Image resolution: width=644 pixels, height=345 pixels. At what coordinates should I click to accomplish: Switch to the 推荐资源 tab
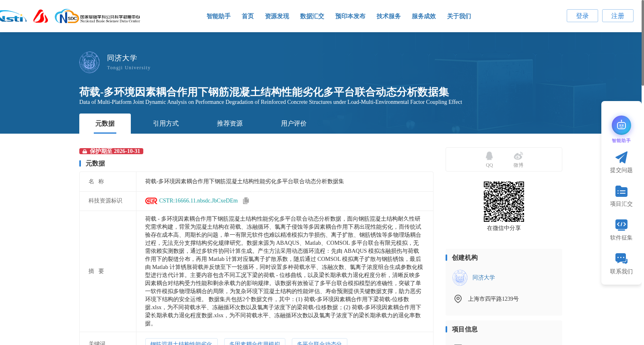coord(230,124)
